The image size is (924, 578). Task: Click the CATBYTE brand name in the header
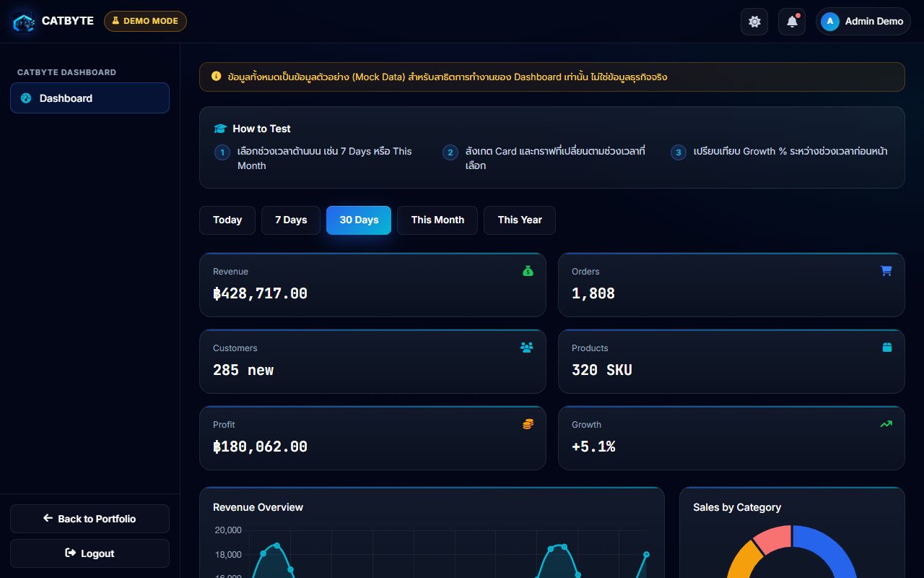point(68,21)
